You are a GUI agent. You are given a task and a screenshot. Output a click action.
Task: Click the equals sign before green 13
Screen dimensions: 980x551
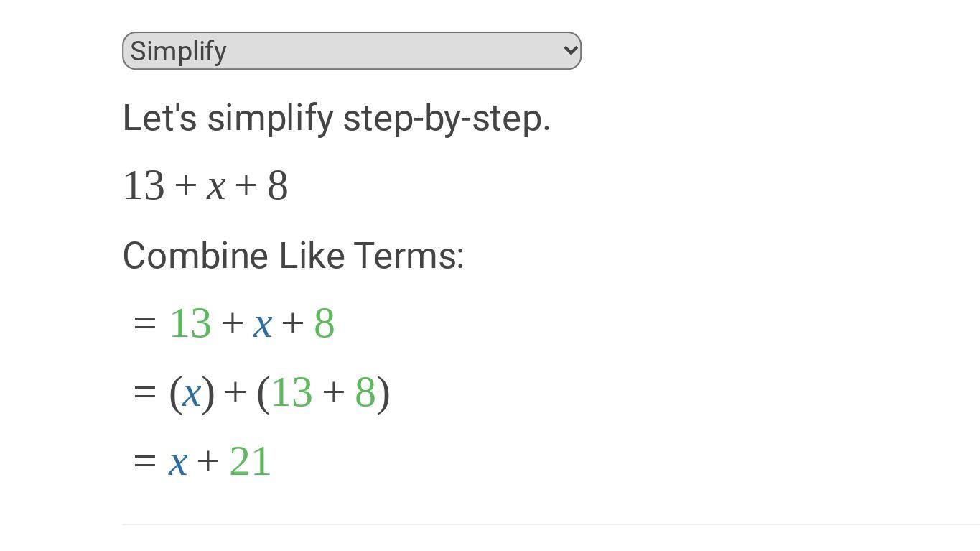tap(144, 323)
